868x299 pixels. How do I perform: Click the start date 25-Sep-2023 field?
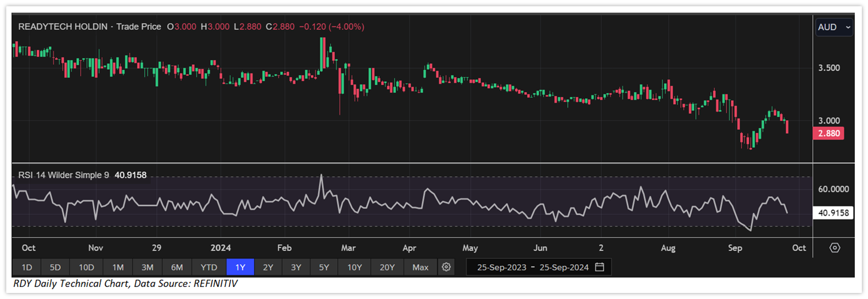point(501,267)
